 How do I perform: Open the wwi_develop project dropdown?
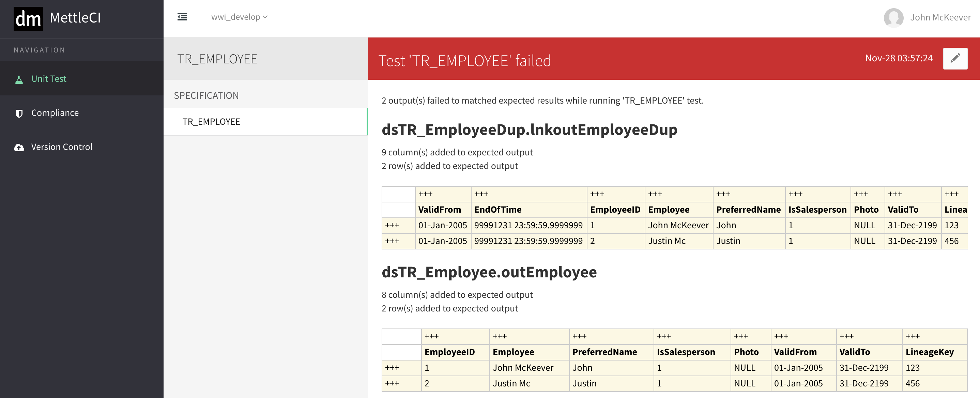239,17
